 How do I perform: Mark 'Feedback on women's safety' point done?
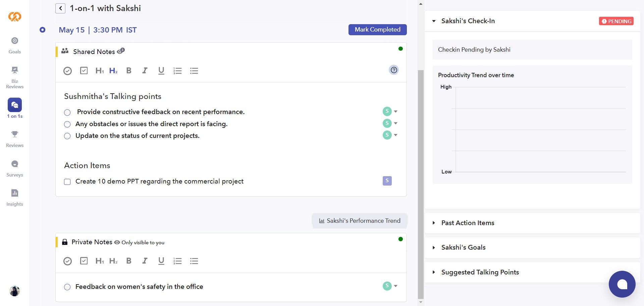tap(67, 287)
